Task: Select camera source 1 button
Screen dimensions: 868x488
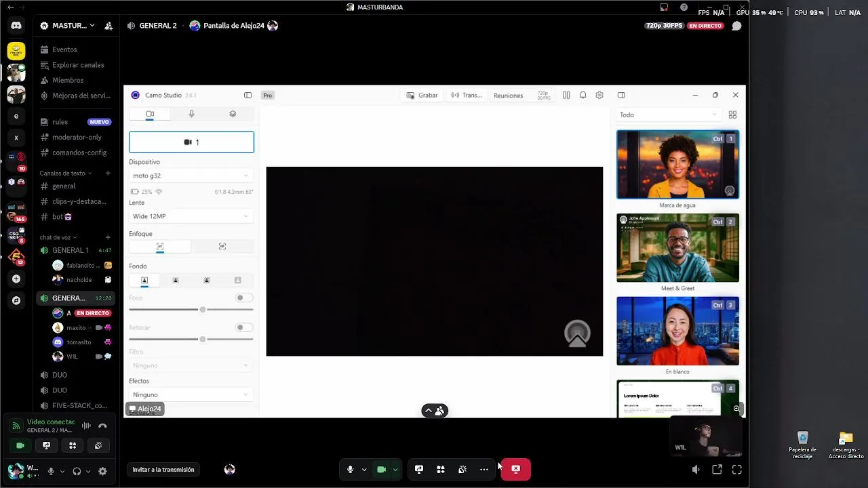Action: click(191, 142)
